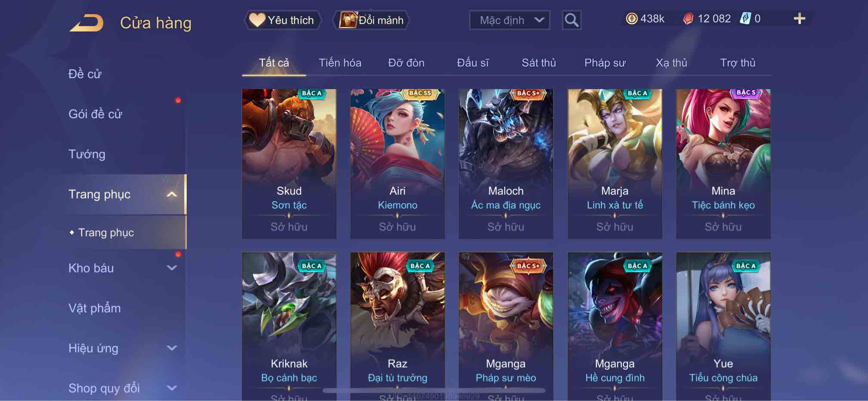Switch to the Pháp sư tab
This screenshot has width=868, height=401.
pos(604,63)
